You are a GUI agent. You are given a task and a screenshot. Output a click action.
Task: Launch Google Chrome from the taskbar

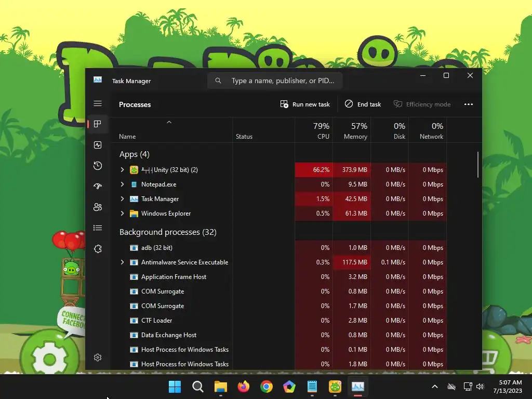[267, 387]
